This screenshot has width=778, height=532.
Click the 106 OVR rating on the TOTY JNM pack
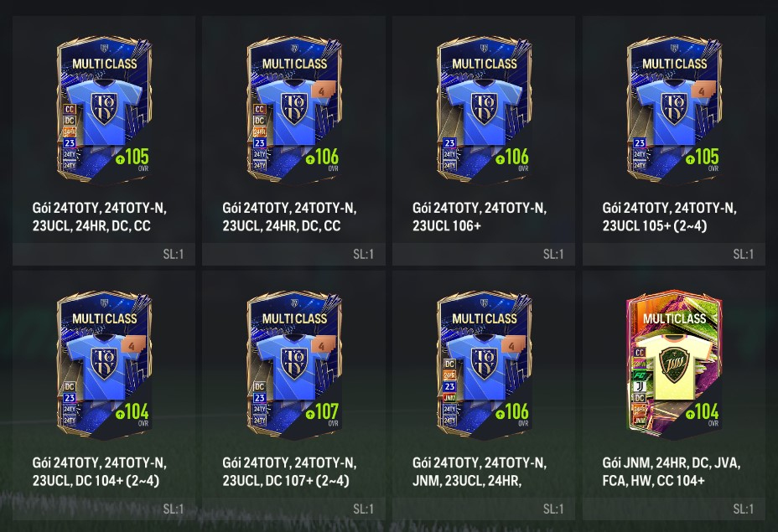[516, 412]
